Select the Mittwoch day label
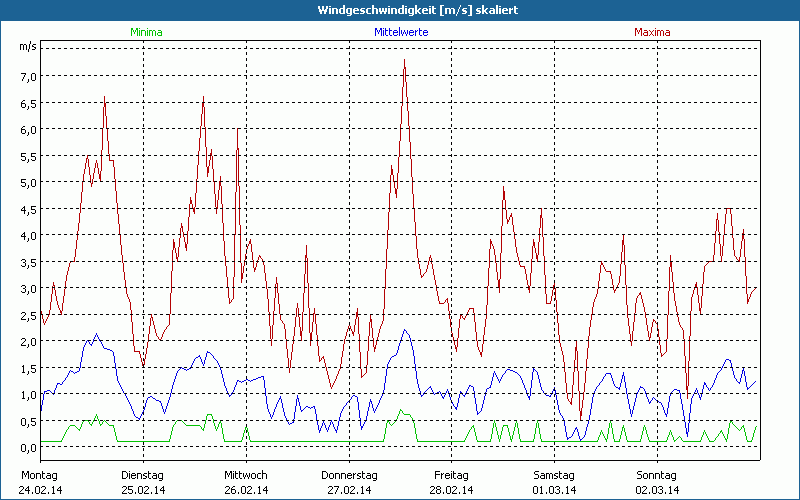 (245, 475)
